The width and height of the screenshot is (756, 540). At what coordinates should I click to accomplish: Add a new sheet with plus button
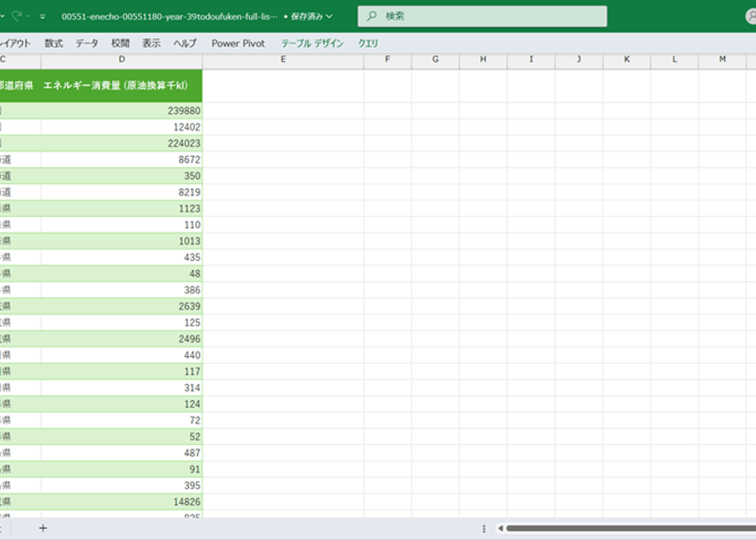point(43,529)
